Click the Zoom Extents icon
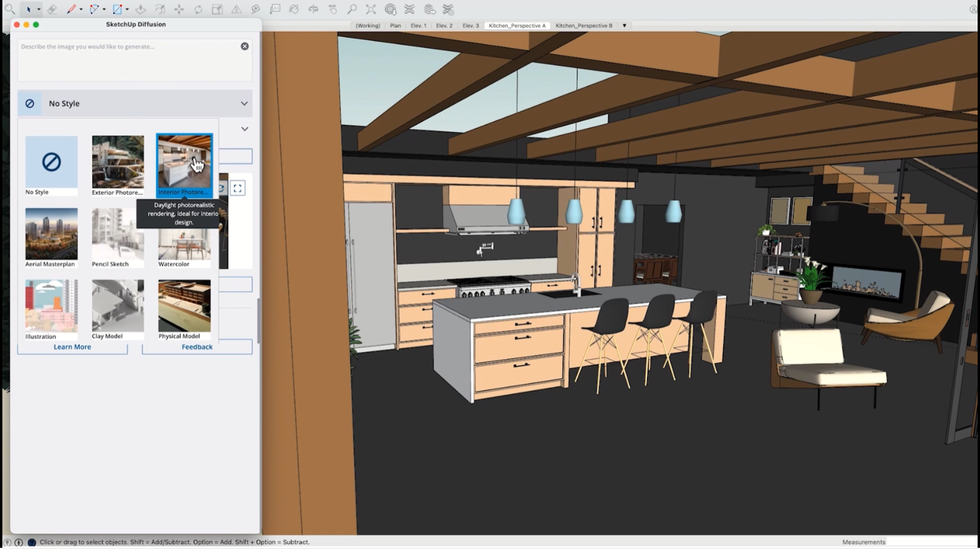The width and height of the screenshot is (980, 549). [370, 10]
